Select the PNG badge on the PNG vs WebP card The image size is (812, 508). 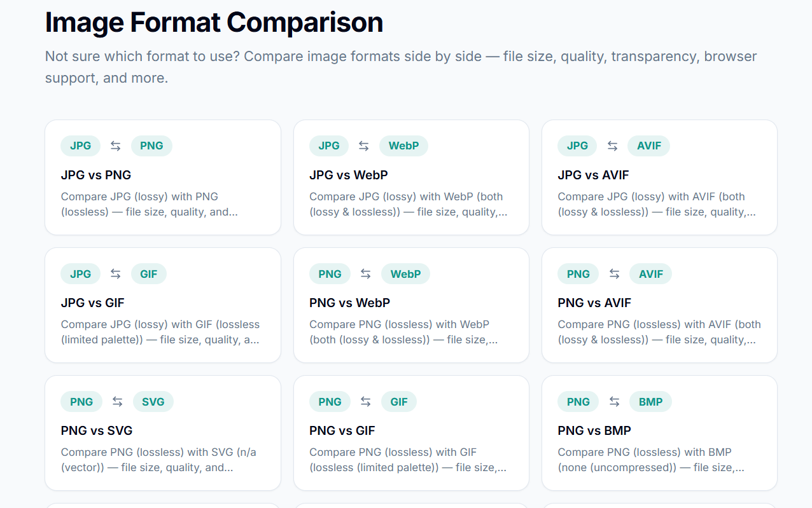pos(330,273)
